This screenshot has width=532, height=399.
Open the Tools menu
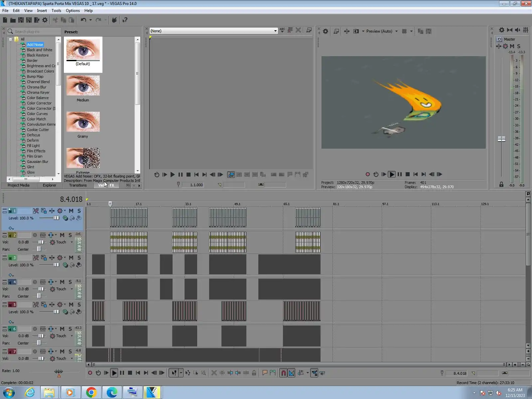point(56,11)
